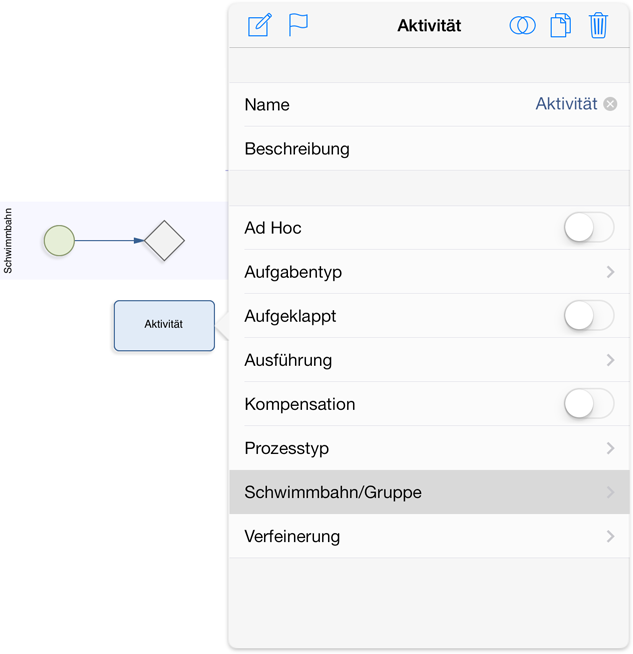Screen dimensions: 633x654
Task: Tap the flag icon in header
Action: (x=298, y=25)
